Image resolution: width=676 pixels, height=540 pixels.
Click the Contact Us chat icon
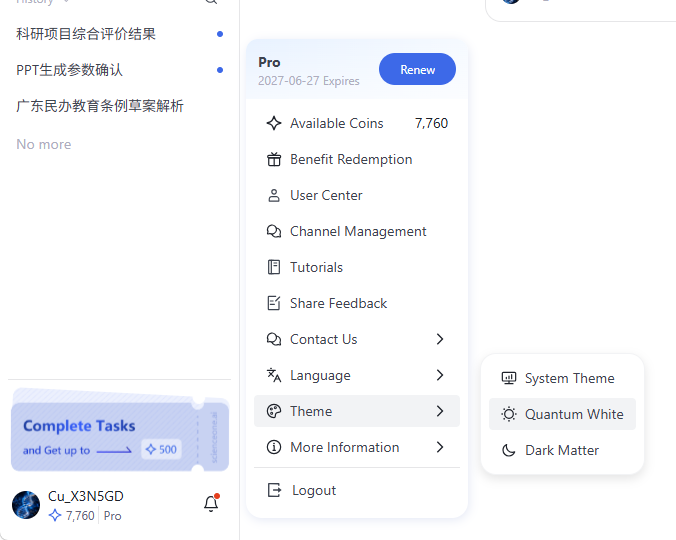(274, 339)
